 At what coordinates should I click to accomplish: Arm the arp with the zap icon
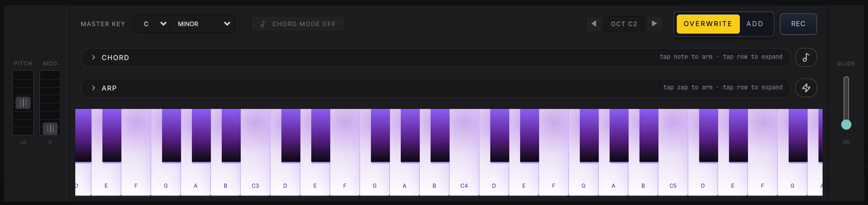click(806, 88)
